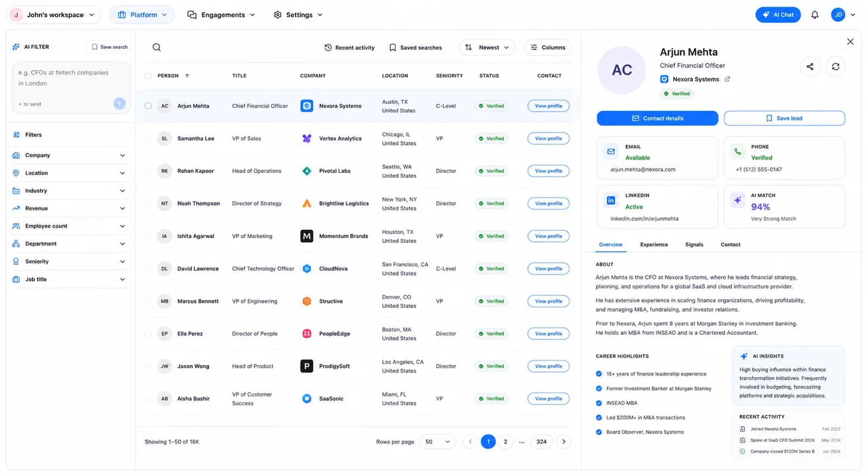Image resolution: width=868 pixels, height=476 pixels.
Task: Click the email envelope icon card
Action: coord(611,151)
